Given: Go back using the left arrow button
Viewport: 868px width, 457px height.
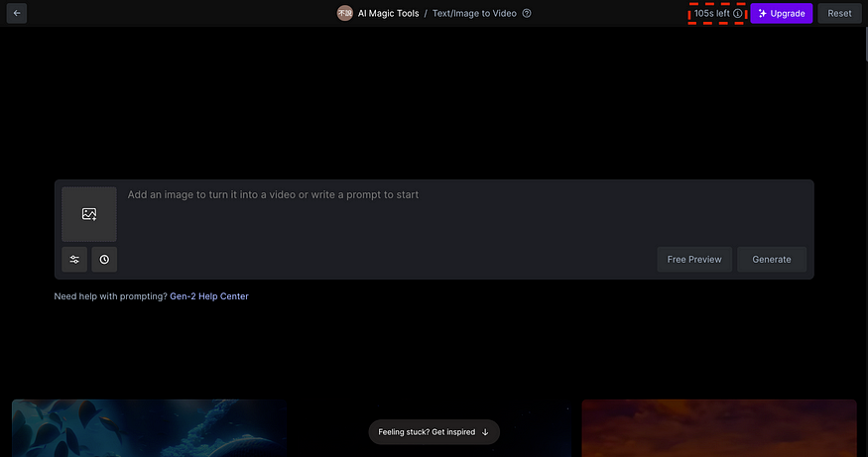Looking at the screenshot, I should tap(17, 13).
